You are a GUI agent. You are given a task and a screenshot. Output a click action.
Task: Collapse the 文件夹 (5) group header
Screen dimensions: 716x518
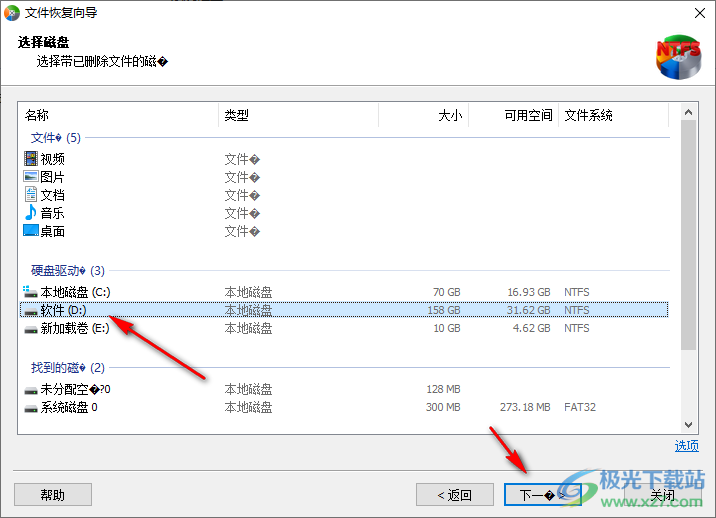(x=56, y=137)
